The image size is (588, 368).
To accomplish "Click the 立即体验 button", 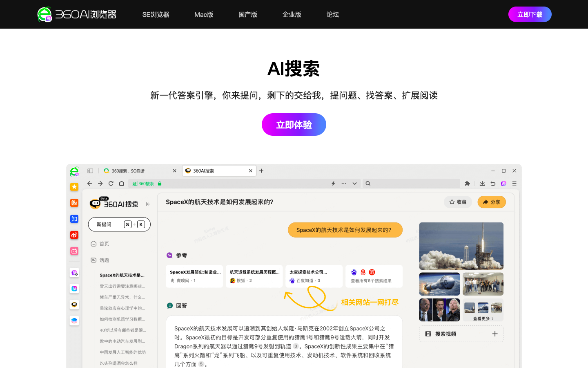I will click(294, 125).
